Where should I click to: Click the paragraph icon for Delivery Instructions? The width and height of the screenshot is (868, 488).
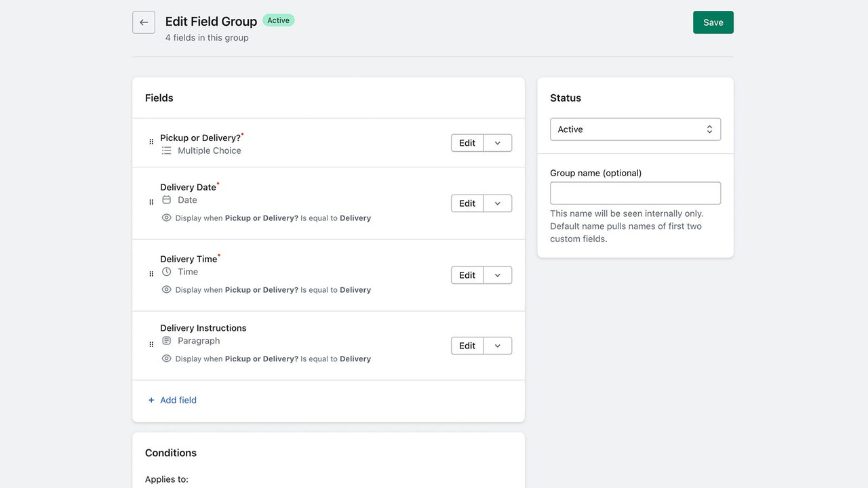pyautogui.click(x=166, y=340)
